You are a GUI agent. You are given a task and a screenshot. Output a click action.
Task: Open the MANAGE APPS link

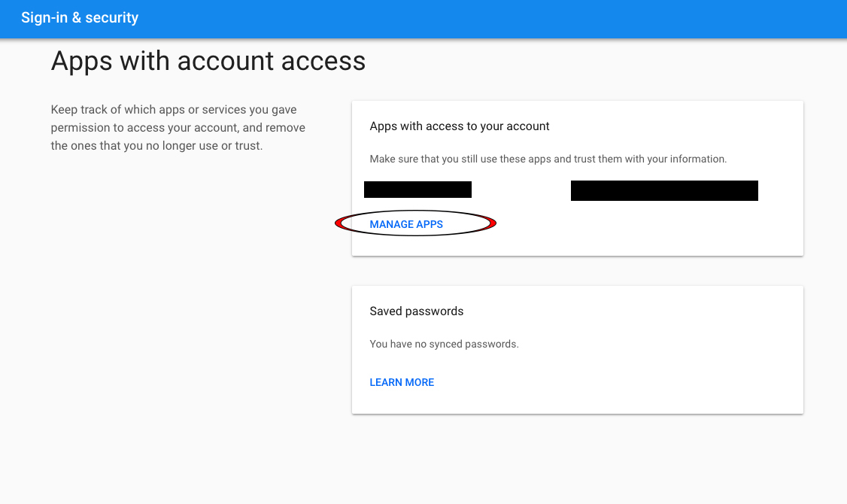[406, 224]
